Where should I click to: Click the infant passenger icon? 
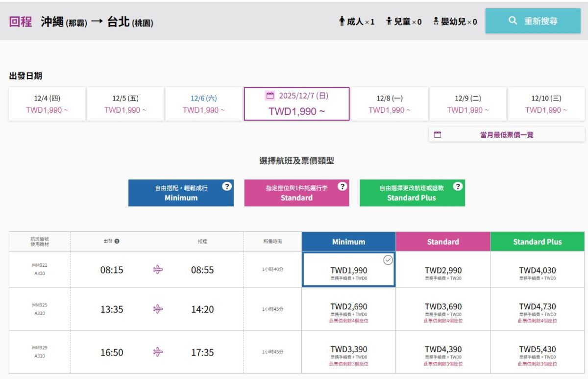pos(436,21)
